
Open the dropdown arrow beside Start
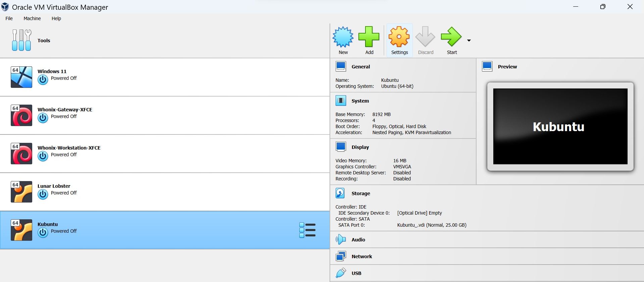coord(469,41)
